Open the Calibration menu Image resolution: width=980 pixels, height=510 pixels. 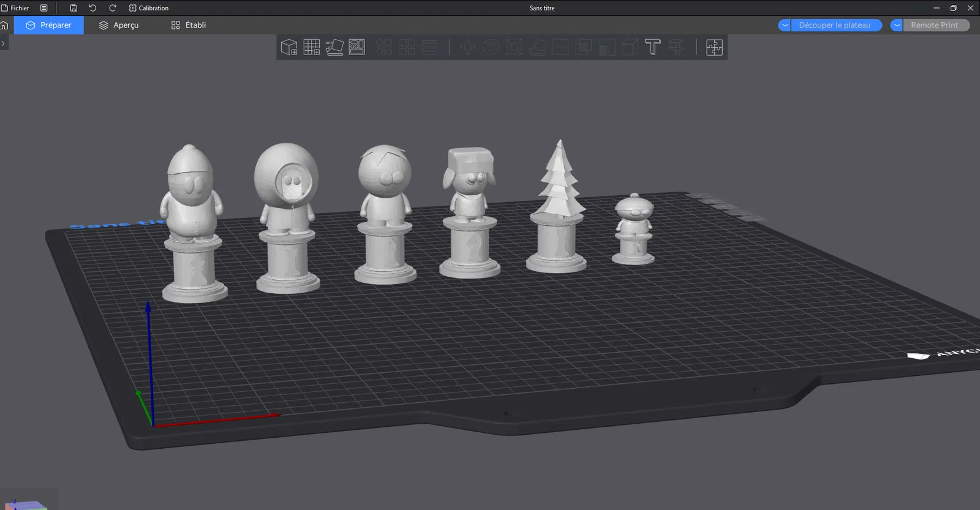149,8
